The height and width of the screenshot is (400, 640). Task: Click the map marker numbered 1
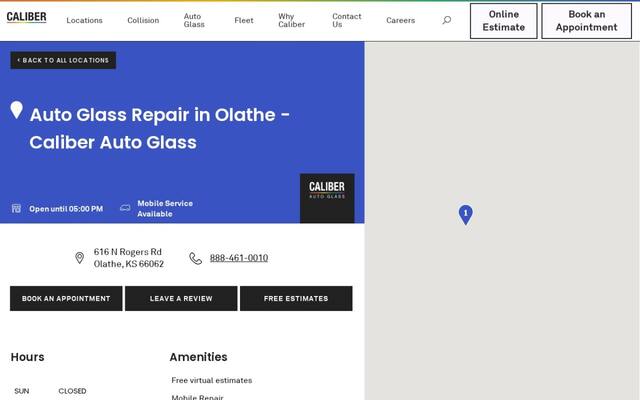coord(465,215)
